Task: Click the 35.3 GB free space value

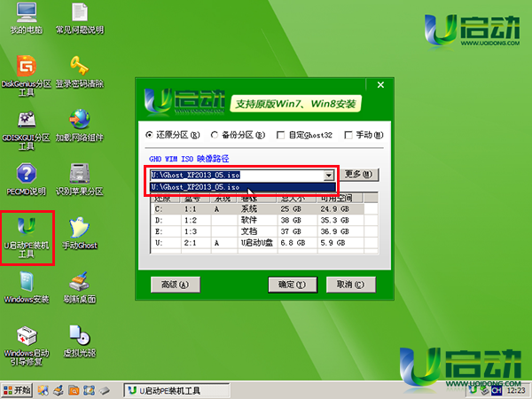Action: point(334,220)
